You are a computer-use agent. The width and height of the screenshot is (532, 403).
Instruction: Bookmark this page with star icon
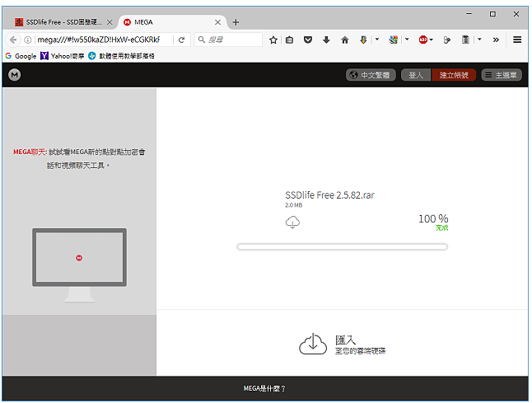tap(273, 40)
